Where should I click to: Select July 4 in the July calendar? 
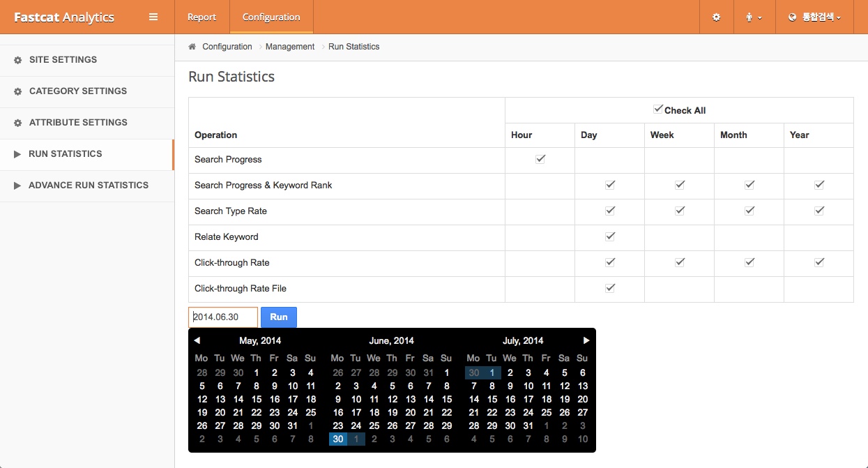[x=547, y=373]
